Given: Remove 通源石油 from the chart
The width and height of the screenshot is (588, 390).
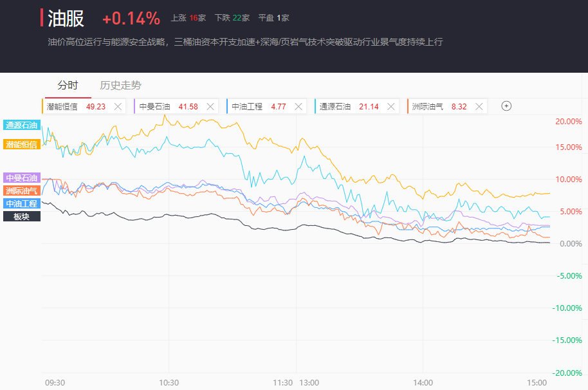Looking at the screenshot, I should pyautogui.click(x=390, y=107).
